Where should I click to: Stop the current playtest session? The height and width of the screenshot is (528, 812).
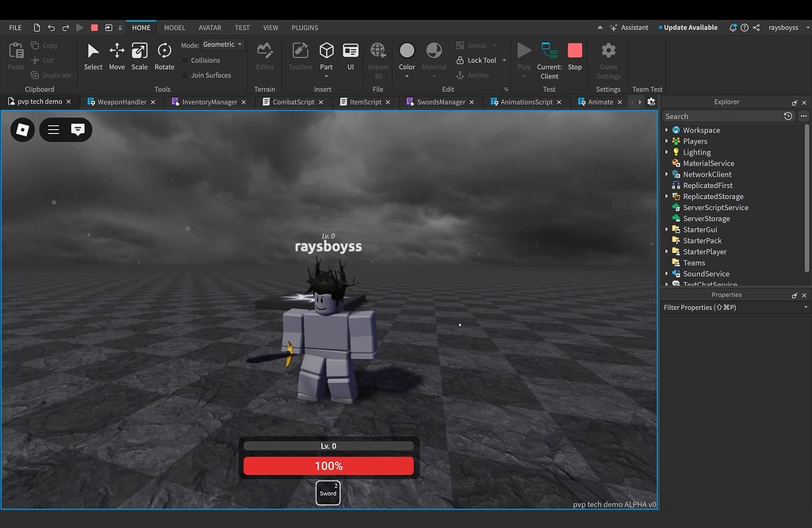coord(574,56)
